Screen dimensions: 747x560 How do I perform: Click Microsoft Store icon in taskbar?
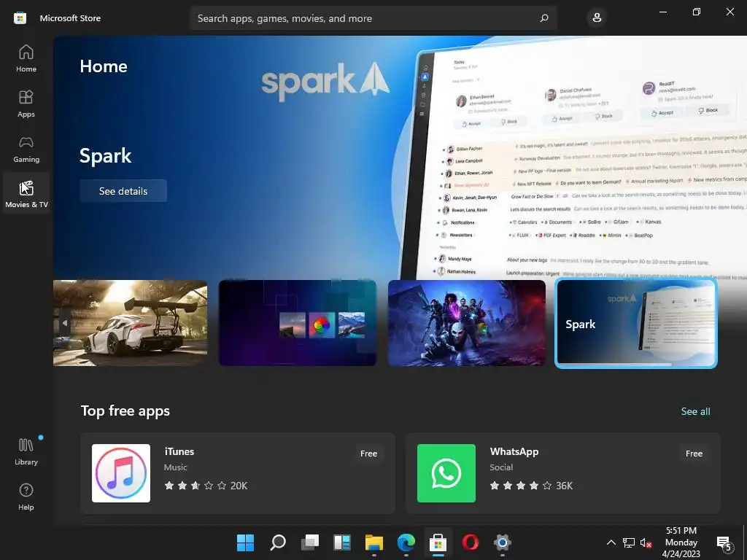[x=438, y=542]
